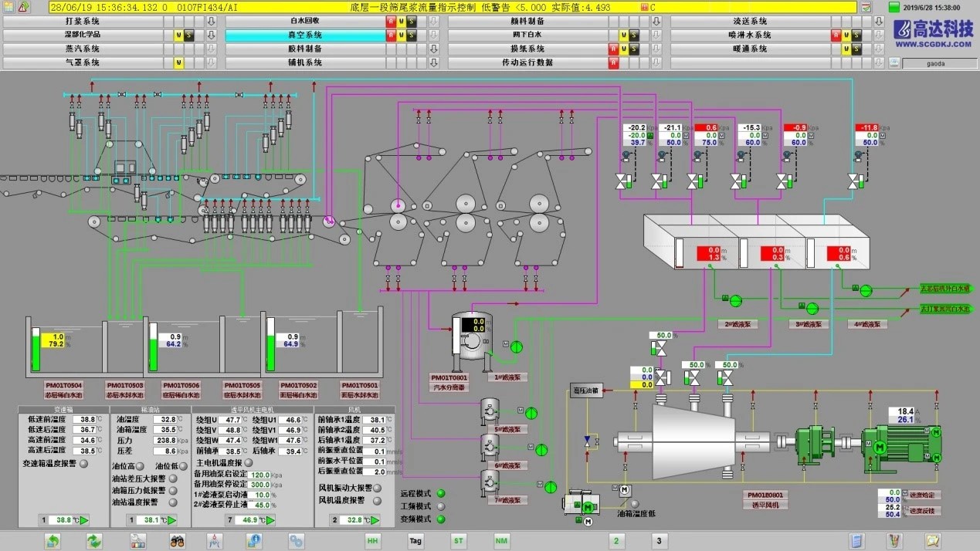
Task: Click the 备用油泵启设定 120.0 Kpa field
Action: coord(260,475)
